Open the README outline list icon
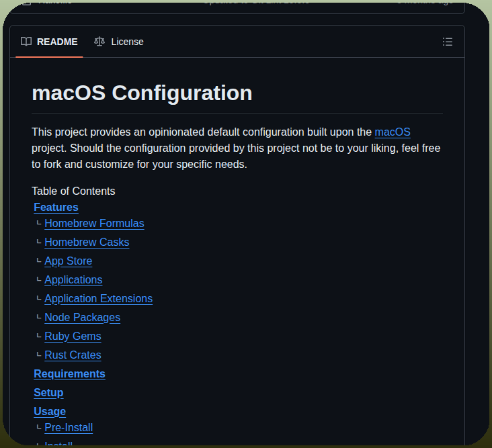This screenshot has height=448, width=492. tap(448, 42)
